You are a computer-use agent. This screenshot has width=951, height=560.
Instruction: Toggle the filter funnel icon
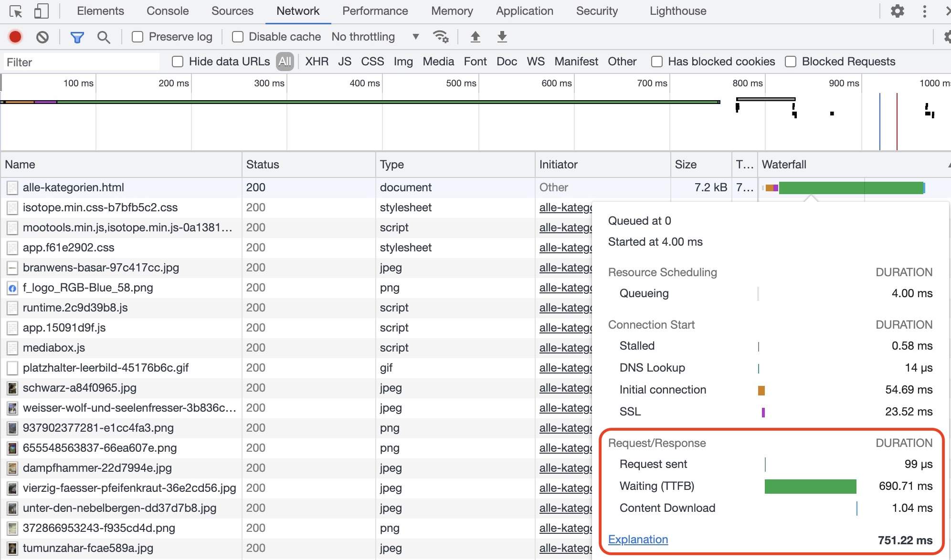[77, 37]
